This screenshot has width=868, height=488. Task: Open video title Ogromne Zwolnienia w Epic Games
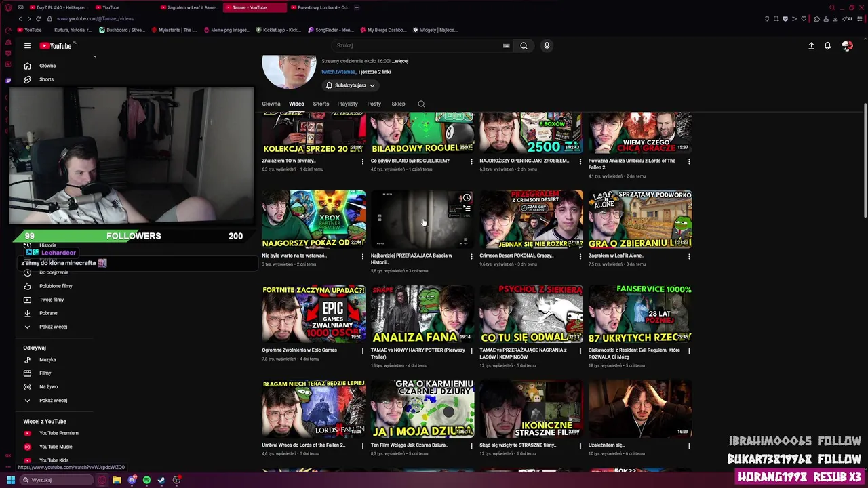point(299,350)
